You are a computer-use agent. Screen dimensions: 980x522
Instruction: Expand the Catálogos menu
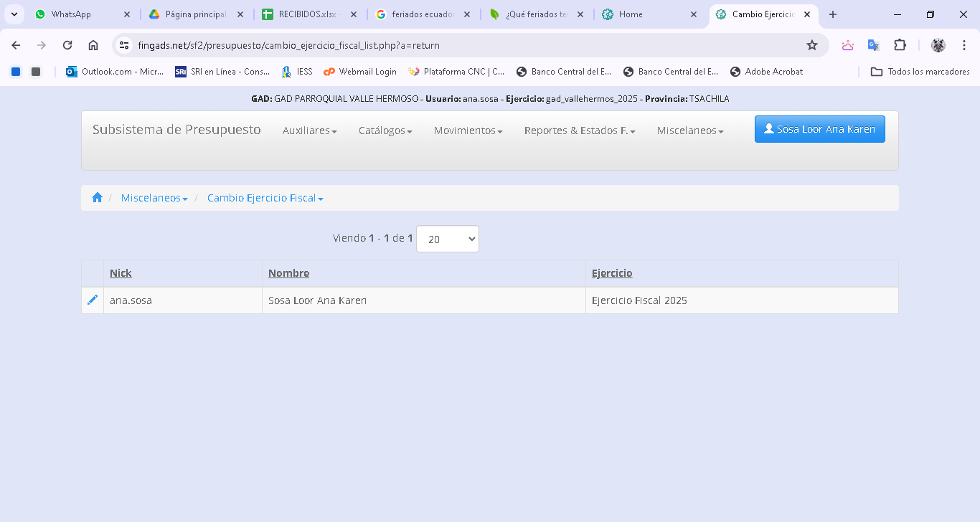pos(385,130)
